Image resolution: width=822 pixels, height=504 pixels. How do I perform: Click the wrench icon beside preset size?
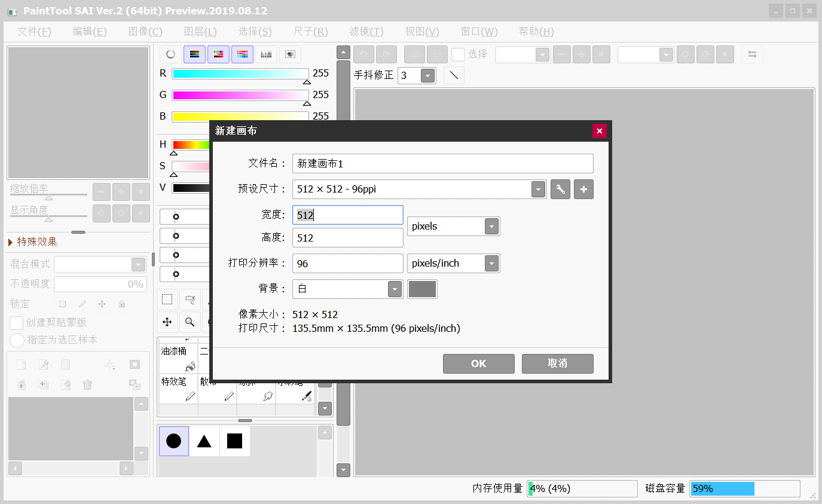click(x=560, y=190)
